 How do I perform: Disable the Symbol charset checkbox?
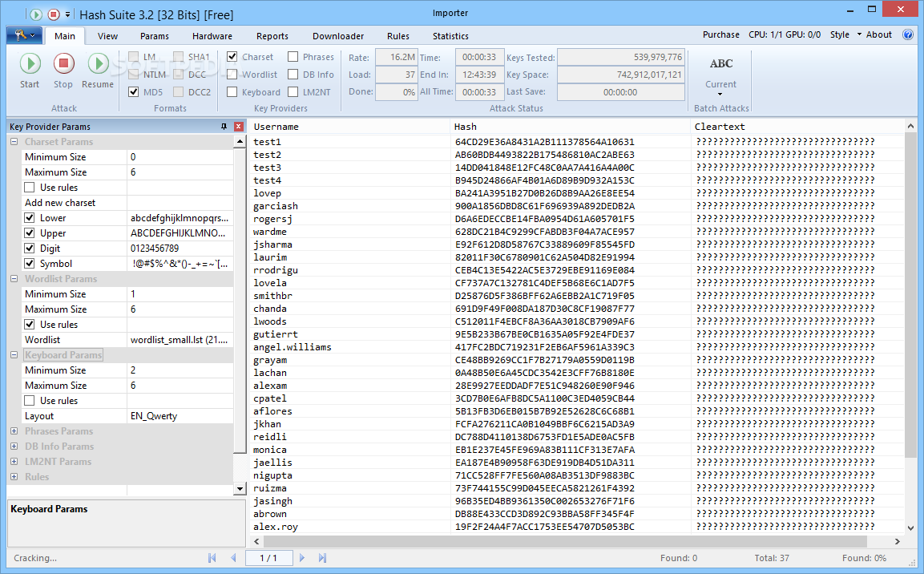30,264
